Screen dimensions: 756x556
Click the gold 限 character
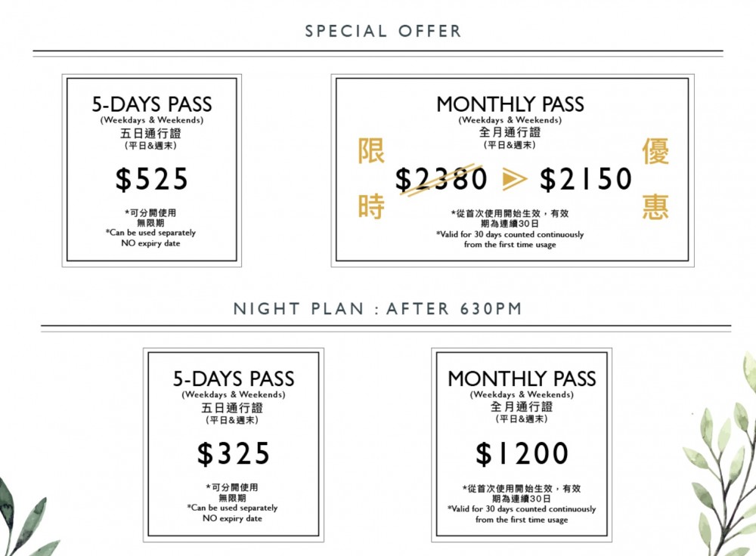tap(371, 151)
